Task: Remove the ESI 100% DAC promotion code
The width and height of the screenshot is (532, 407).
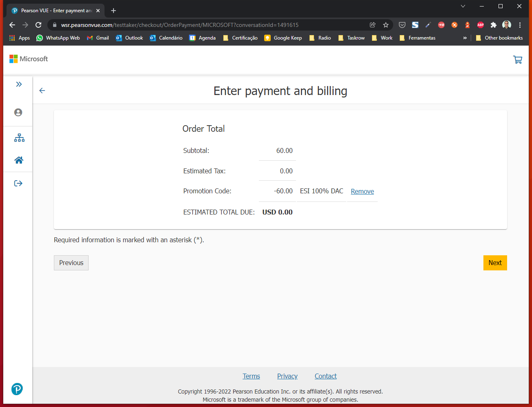Action: [x=362, y=191]
